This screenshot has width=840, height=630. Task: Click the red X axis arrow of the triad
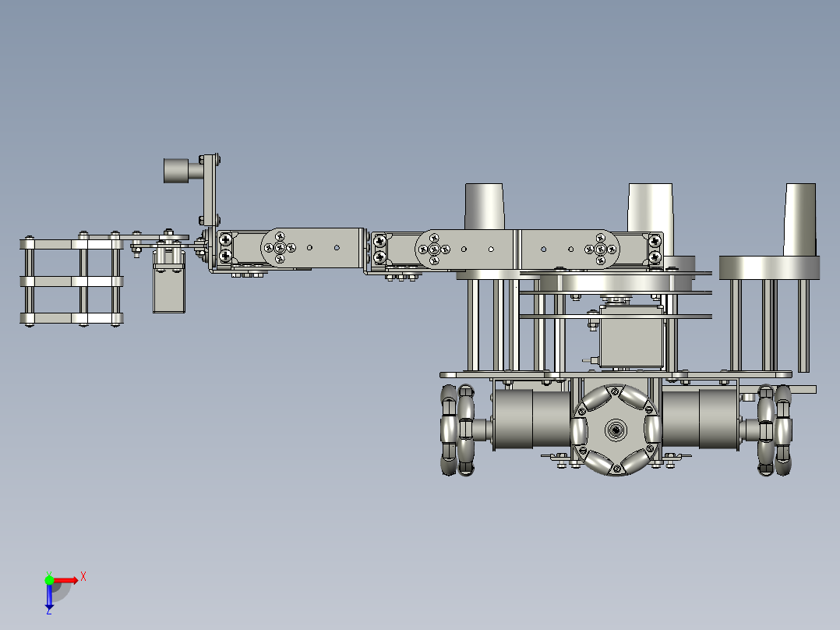point(66,580)
